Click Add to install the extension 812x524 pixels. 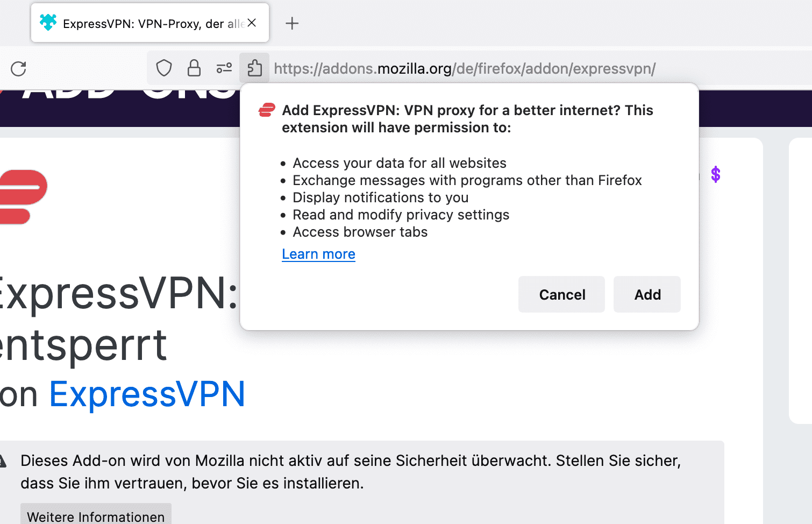point(647,294)
